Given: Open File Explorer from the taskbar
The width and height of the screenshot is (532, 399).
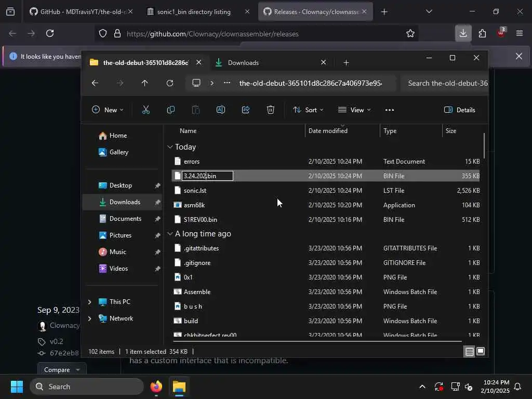Looking at the screenshot, I should pyautogui.click(x=179, y=387).
